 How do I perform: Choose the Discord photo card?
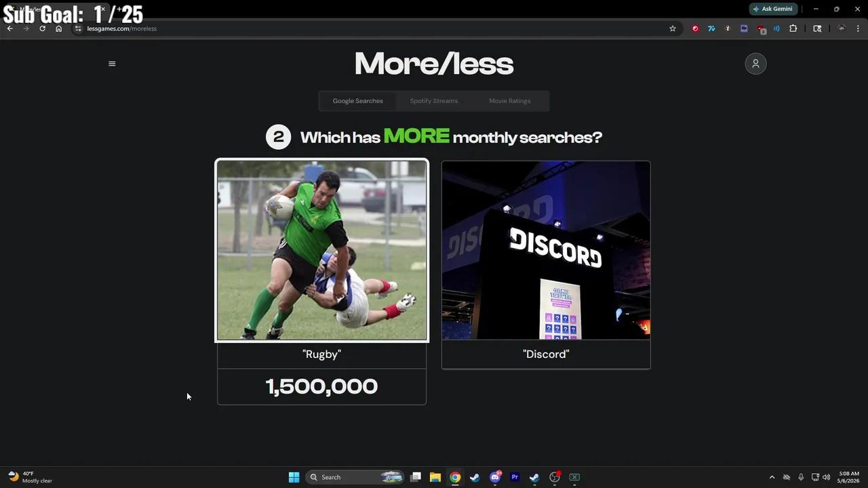(x=546, y=250)
